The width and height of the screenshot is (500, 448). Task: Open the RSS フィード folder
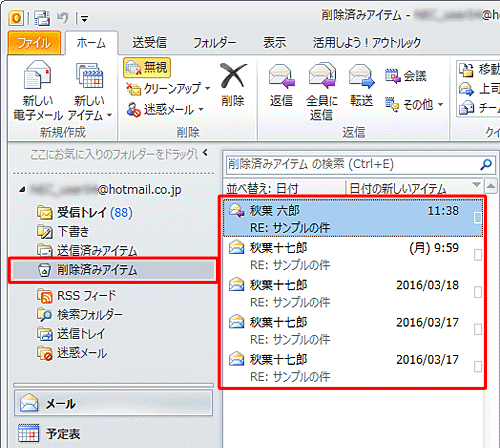tap(77, 296)
